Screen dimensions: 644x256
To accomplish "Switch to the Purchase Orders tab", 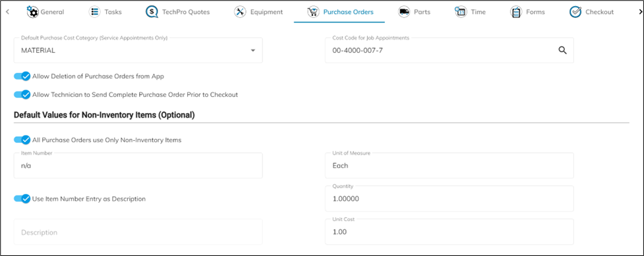I will 339,12.
